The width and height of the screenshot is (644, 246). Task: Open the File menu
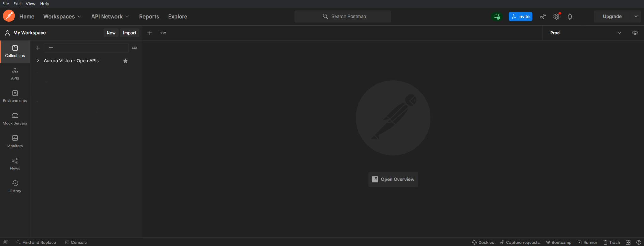(6, 4)
